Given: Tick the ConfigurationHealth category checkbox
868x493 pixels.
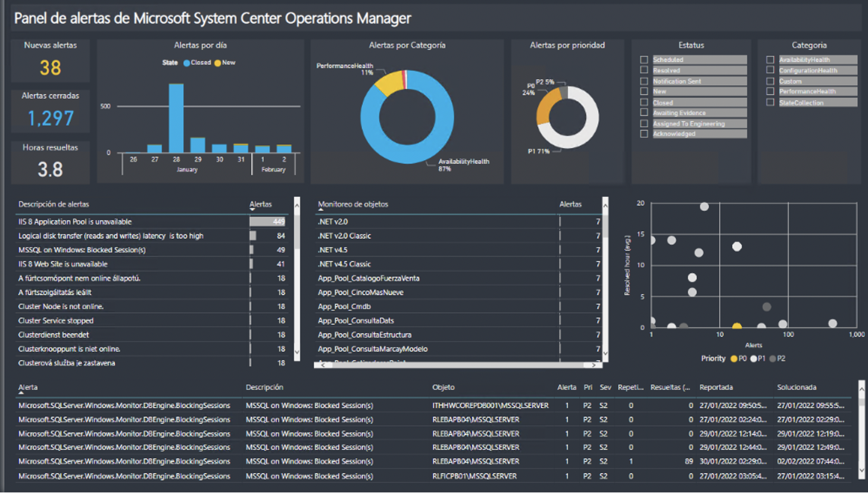Looking at the screenshot, I should [770, 70].
